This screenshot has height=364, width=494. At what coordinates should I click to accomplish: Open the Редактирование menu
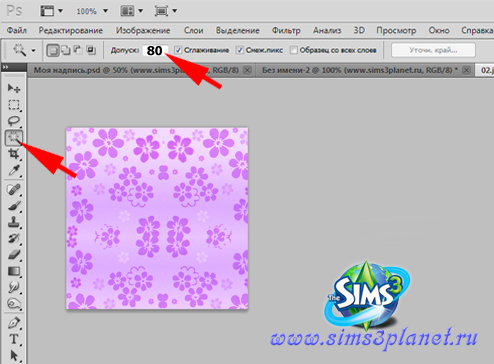71,30
